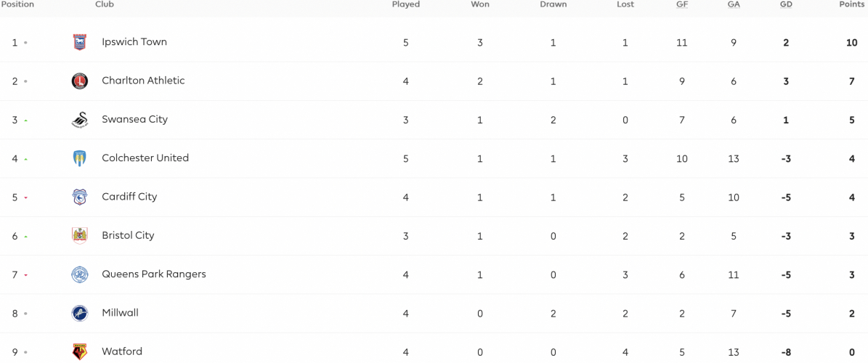Open the Ipswich Town club link
This screenshot has width=868, height=363.
[134, 42]
